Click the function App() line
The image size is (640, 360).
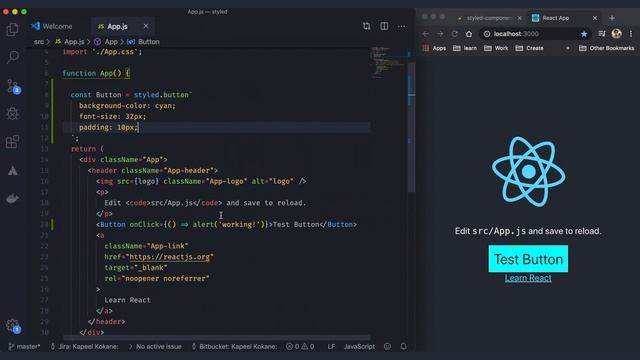(x=96, y=73)
